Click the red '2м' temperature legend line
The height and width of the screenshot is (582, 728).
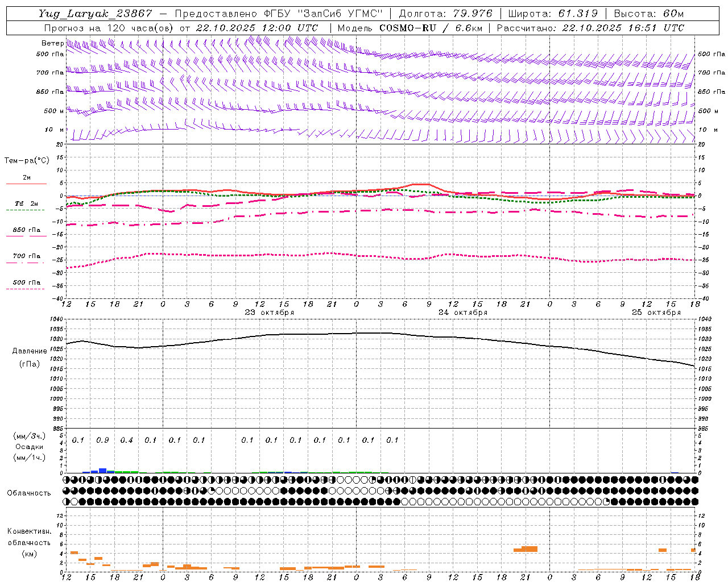click(26, 184)
